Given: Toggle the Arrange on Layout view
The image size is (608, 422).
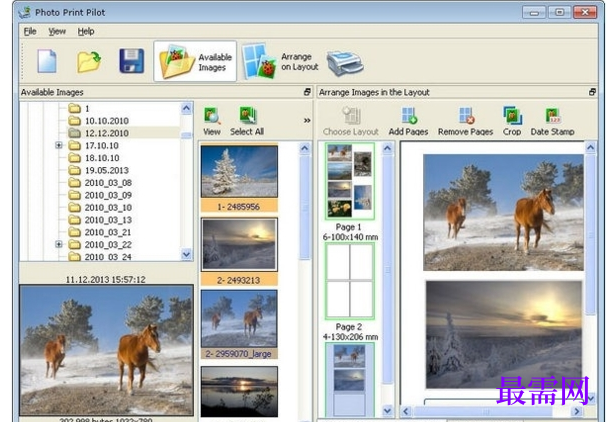Looking at the screenshot, I should (x=276, y=62).
